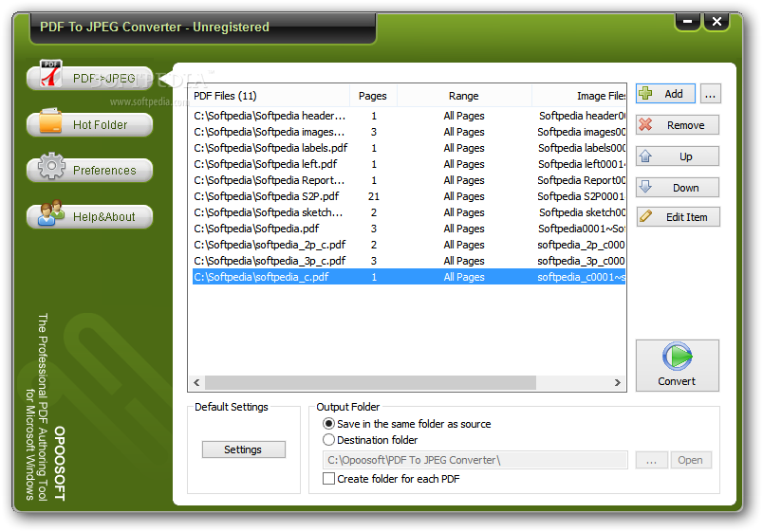
Task: Select the softpedia_2p_c.pdf row
Action: coord(409,244)
